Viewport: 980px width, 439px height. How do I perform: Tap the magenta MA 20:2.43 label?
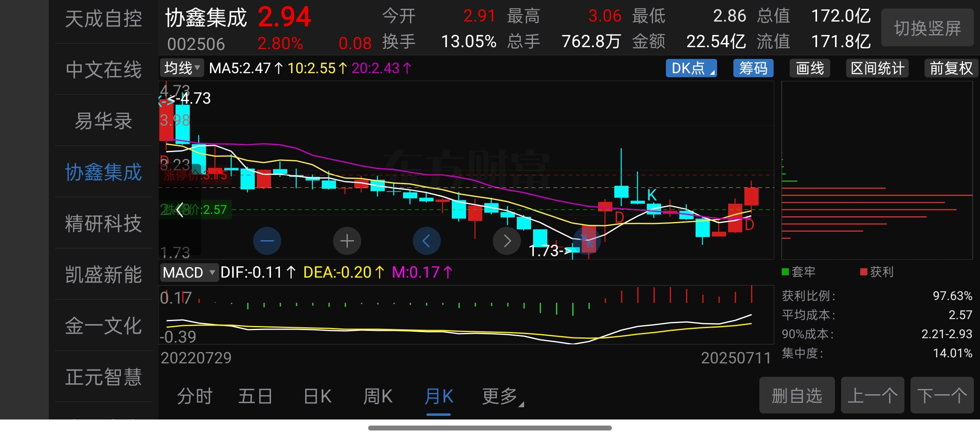[x=382, y=68]
